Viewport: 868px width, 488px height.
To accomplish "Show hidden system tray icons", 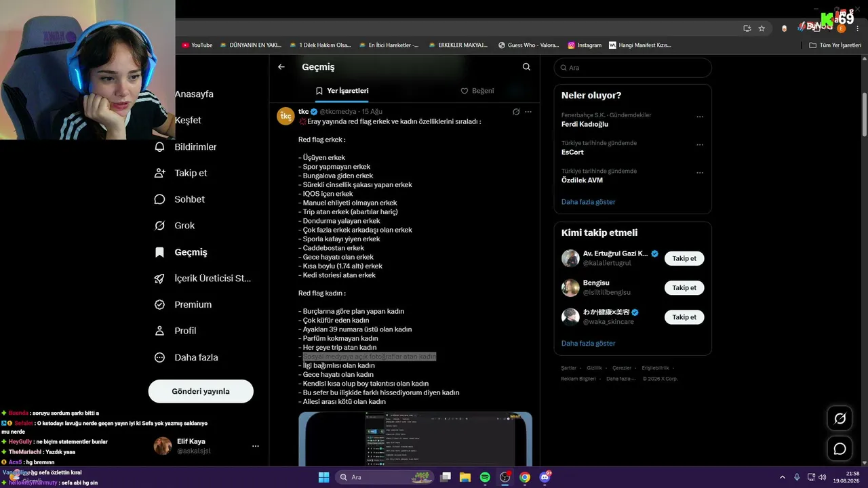I will [782, 477].
